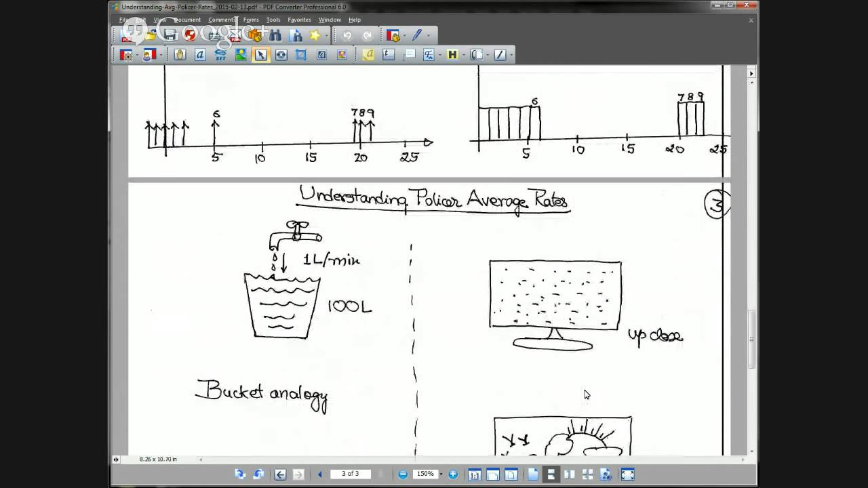This screenshot has width=868, height=488.
Task: Click the image tool icon
Action: pos(241,55)
